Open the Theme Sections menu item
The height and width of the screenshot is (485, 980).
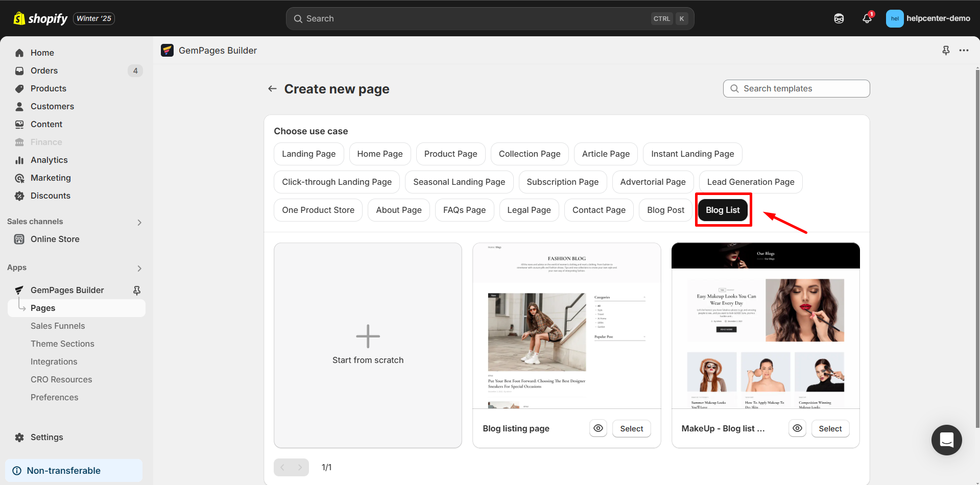[x=62, y=344]
